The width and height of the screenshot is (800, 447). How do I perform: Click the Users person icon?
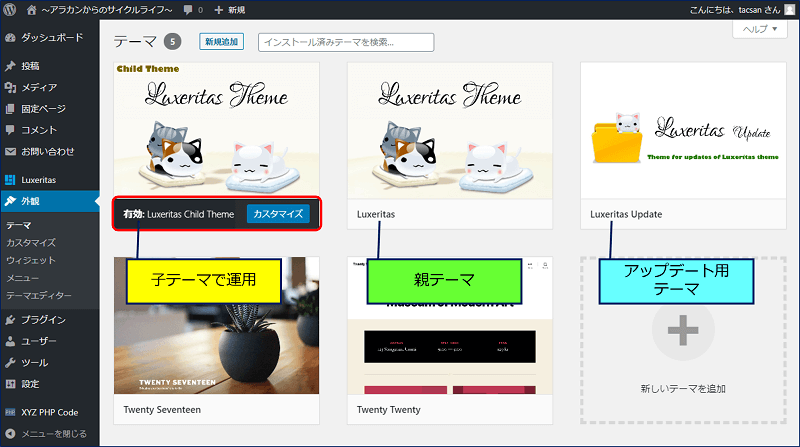[x=10, y=341]
